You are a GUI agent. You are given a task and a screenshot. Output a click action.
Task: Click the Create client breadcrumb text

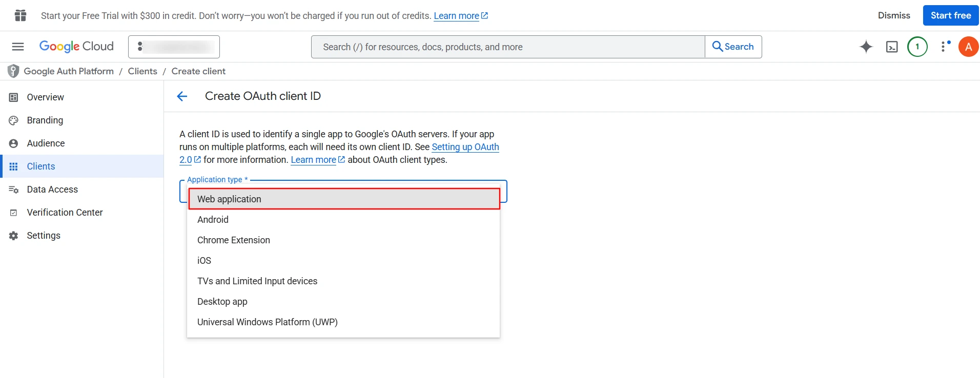point(198,71)
